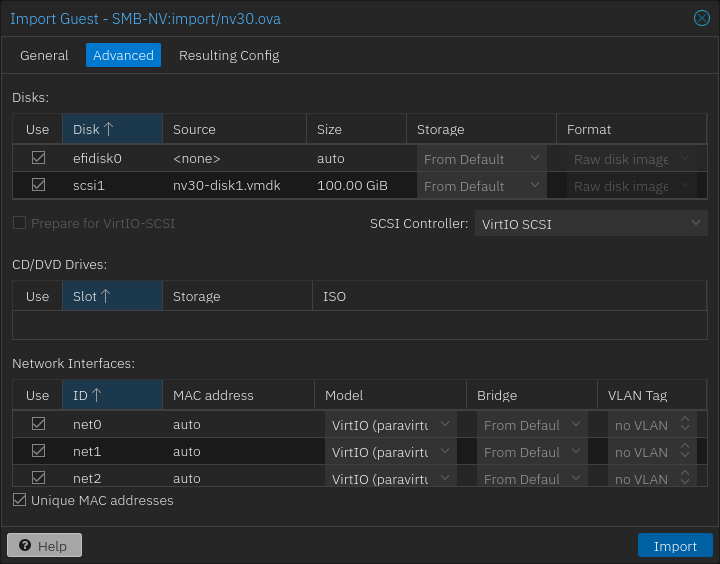
Task: Disable the Unique MAC addresses checkbox
Action: [20, 500]
